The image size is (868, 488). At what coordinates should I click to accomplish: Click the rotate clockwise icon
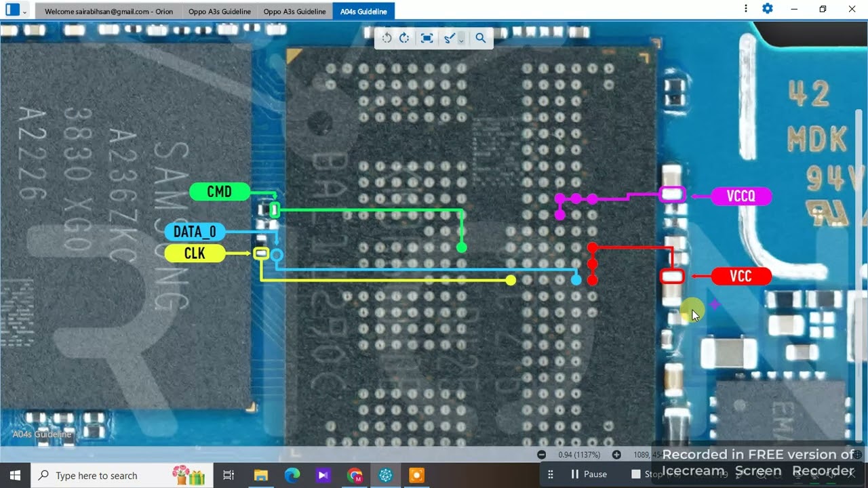pyautogui.click(x=404, y=38)
